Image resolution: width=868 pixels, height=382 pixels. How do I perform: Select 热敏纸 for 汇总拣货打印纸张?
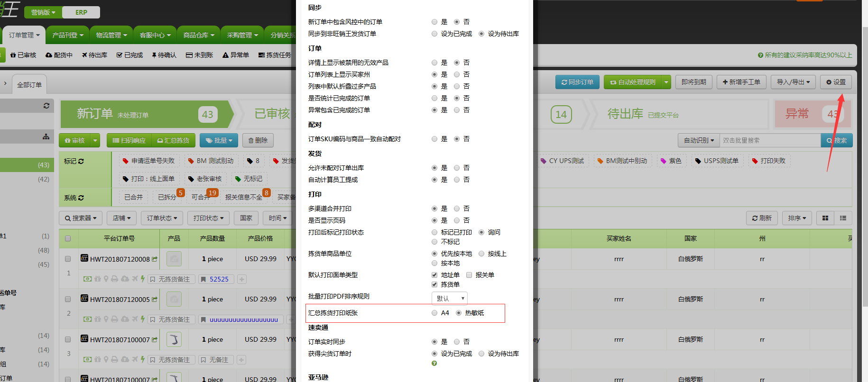coord(459,313)
